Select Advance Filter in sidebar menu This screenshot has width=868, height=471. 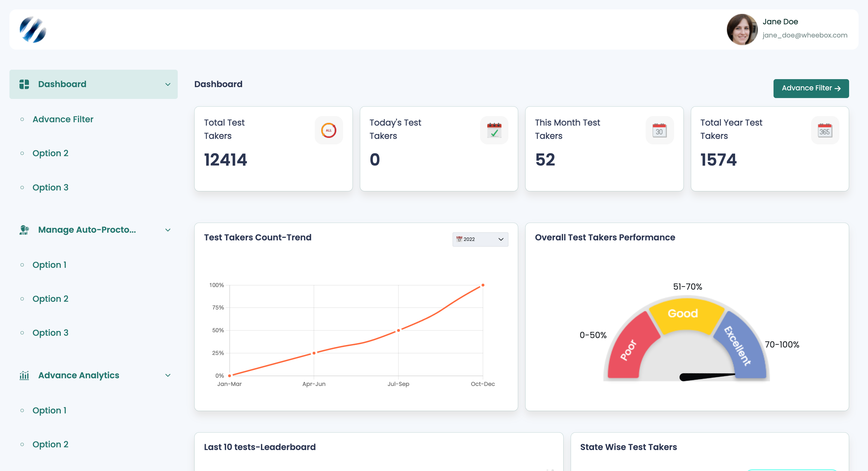63,119
